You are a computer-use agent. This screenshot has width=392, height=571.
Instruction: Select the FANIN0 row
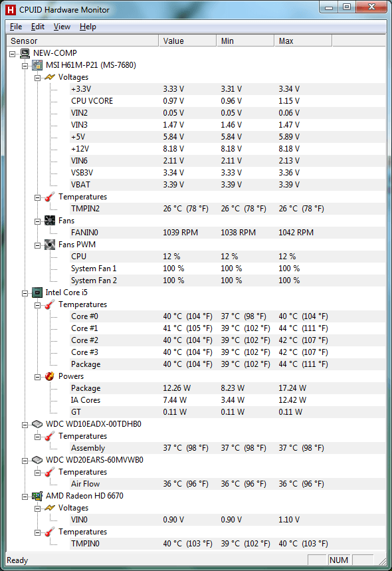coord(228,233)
